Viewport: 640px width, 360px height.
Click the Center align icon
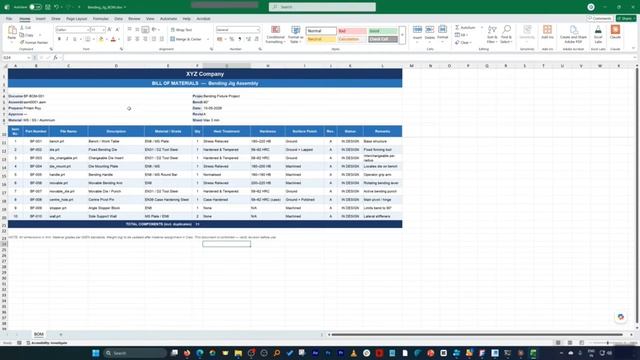137,39
